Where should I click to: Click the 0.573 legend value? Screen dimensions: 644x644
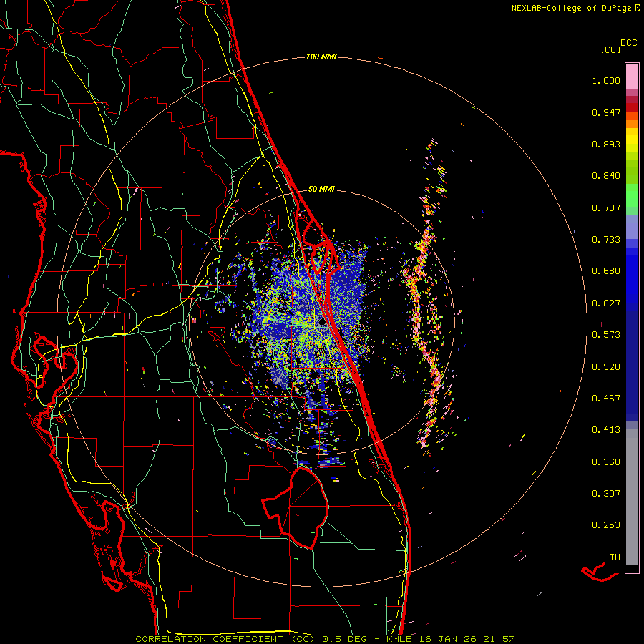click(606, 335)
